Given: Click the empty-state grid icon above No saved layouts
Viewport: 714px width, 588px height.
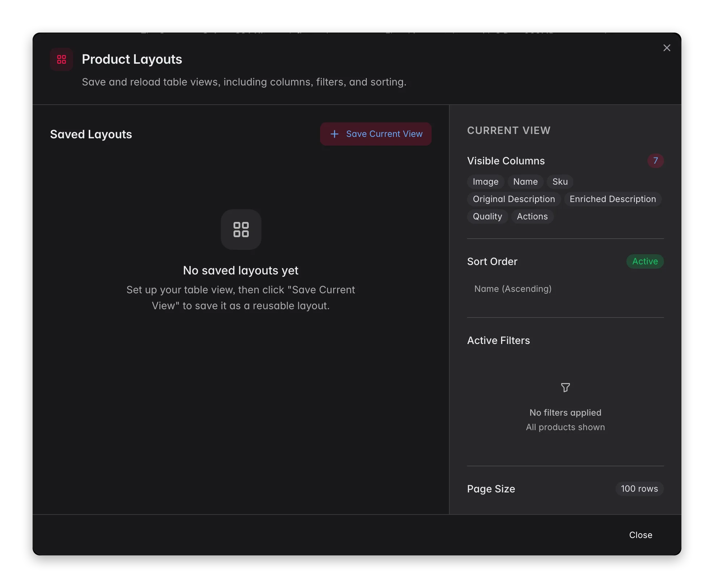Looking at the screenshot, I should pos(241,230).
